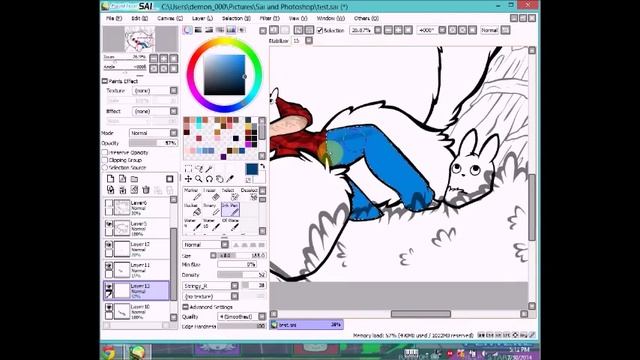
Task: Click the foreground blue color swatch
Action: (x=252, y=169)
